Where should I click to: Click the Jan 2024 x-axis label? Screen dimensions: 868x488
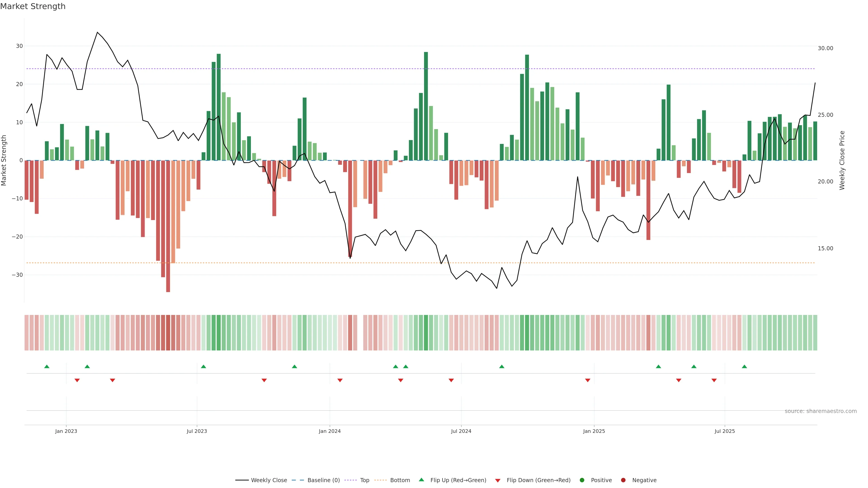pos(330,431)
